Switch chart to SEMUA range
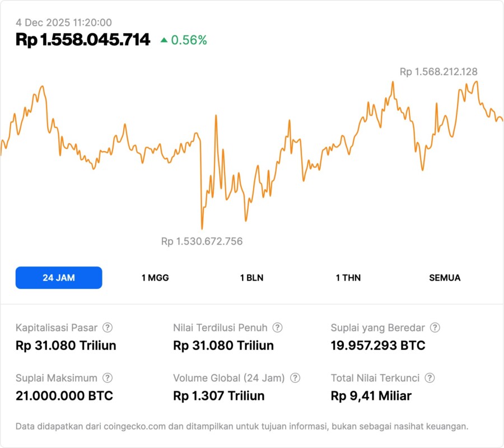The image size is (504, 448). [x=445, y=278]
